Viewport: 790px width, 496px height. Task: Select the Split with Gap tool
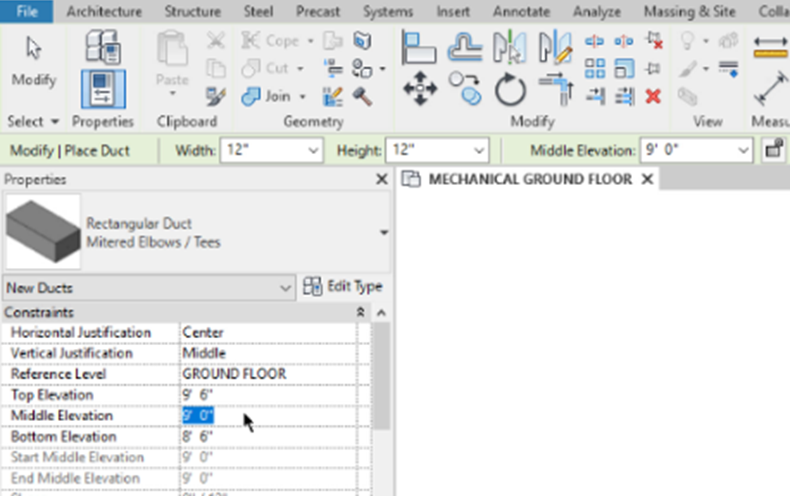624,41
